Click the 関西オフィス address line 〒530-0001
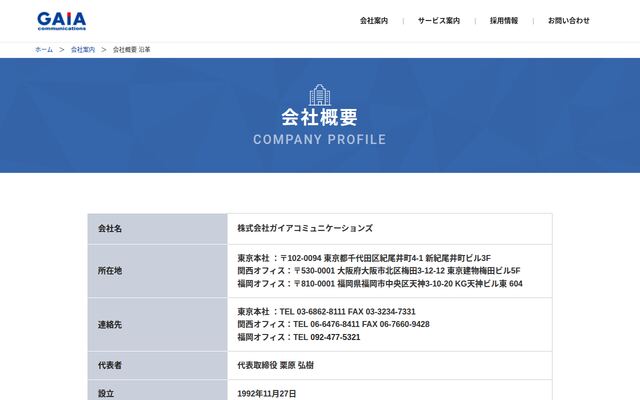This screenshot has width=640, height=400. coord(379,271)
